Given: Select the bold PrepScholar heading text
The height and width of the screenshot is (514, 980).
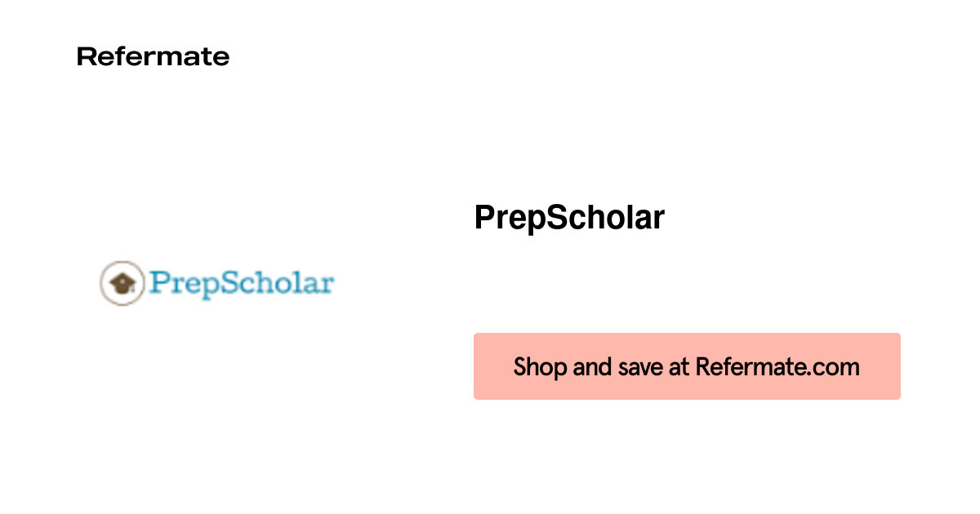Looking at the screenshot, I should click(569, 218).
